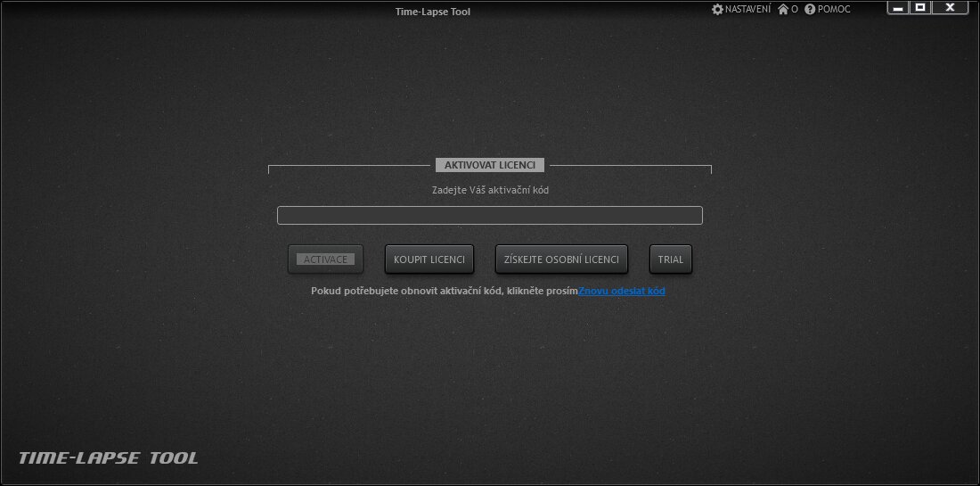Click the "Zadejte Váš aktivační kód" label
This screenshot has height=486, width=980.
[x=489, y=190]
